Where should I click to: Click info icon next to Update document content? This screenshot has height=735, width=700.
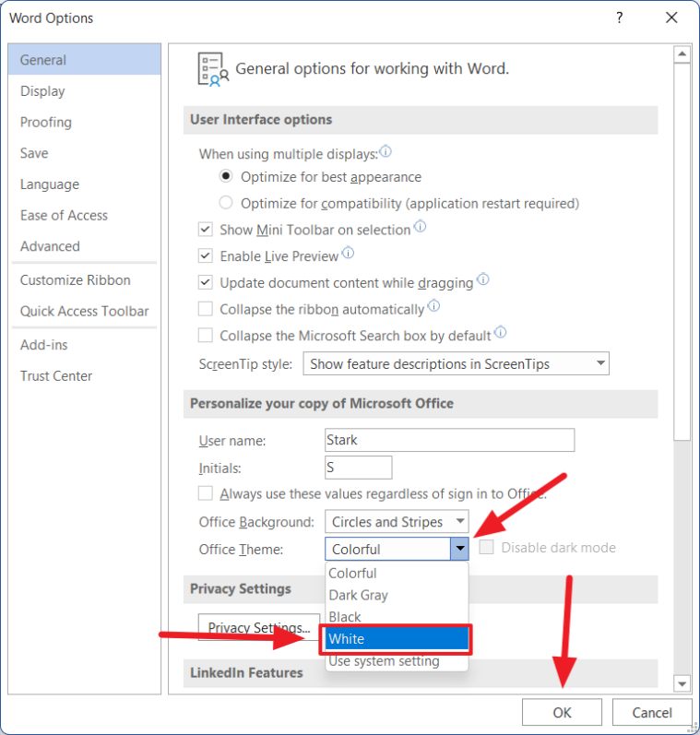coord(483,279)
